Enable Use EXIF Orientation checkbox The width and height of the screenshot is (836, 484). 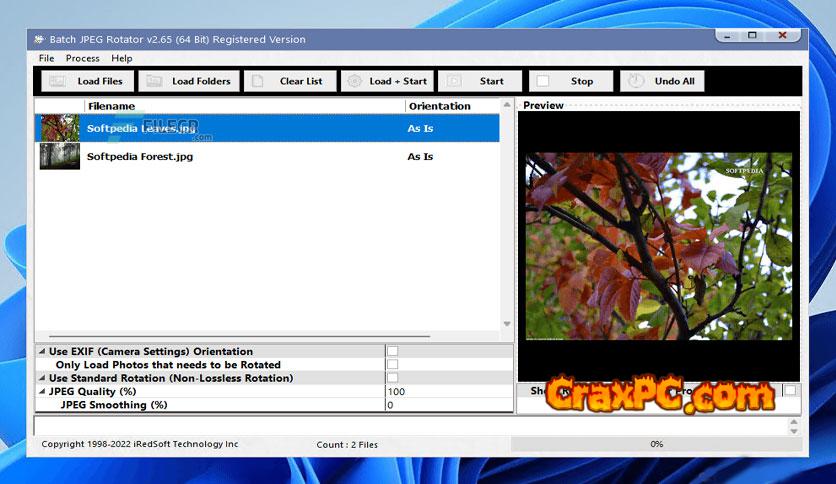[x=392, y=351]
